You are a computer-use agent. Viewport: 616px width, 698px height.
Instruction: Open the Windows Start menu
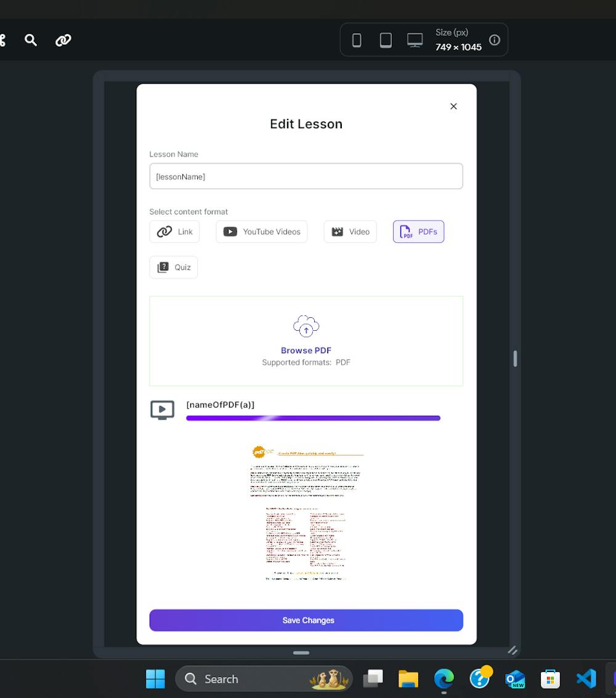click(x=155, y=679)
